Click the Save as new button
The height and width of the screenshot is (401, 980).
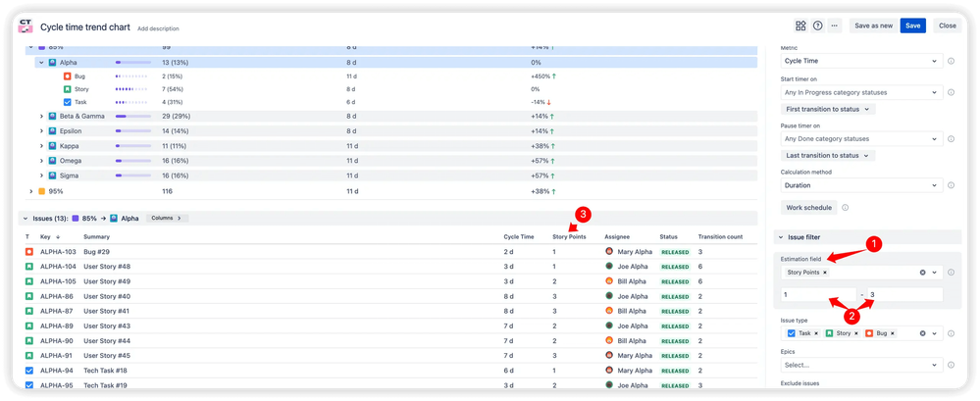(871, 26)
